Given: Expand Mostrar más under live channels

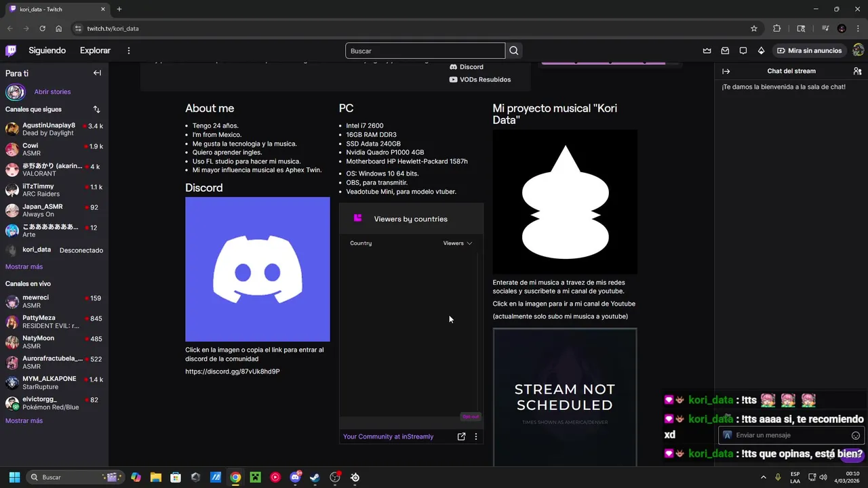Looking at the screenshot, I should click(x=24, y=421).
